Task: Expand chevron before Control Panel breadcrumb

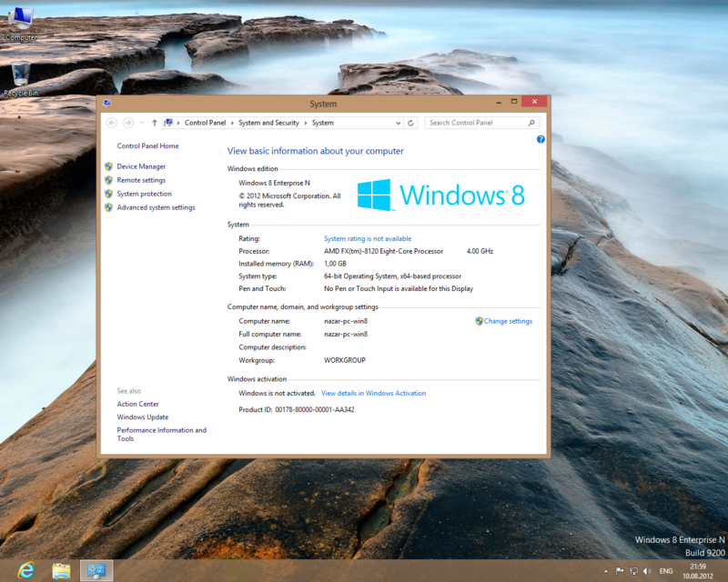Action: coord(178,123)
